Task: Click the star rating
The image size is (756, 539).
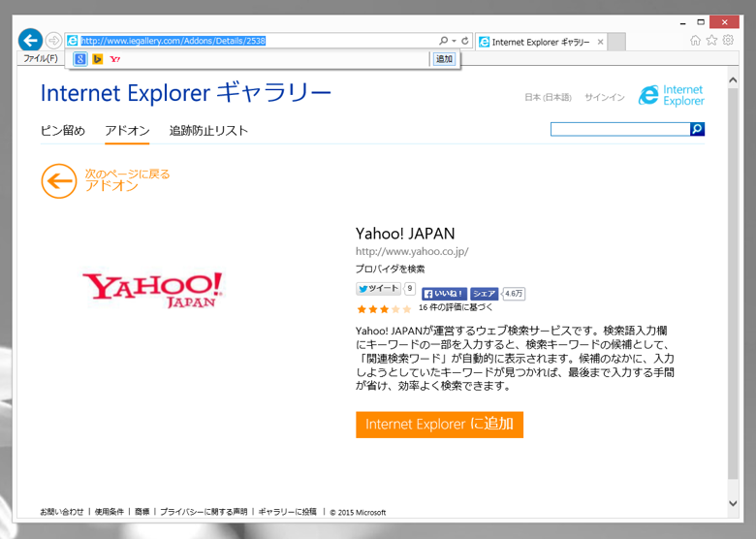Action: click(384, 308)
